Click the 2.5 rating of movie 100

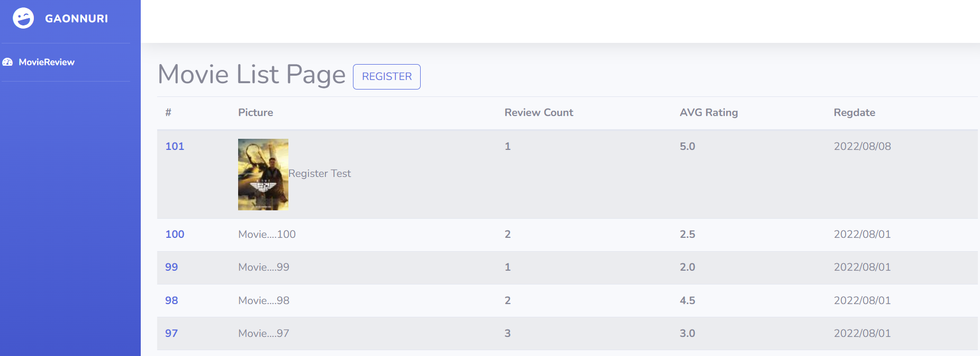(x=687, y=234)
